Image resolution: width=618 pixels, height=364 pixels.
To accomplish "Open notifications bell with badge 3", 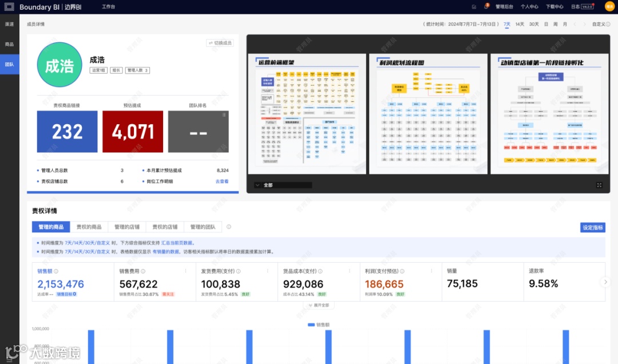I will click(486, 6).
